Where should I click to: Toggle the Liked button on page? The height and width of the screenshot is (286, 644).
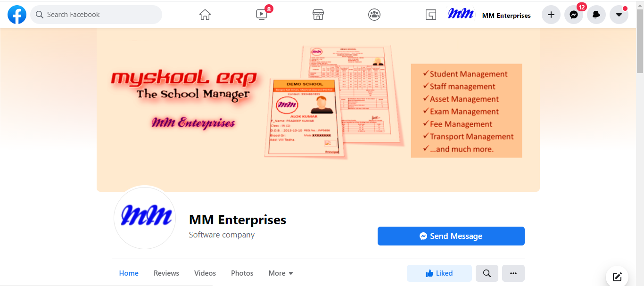click(439, 273)
